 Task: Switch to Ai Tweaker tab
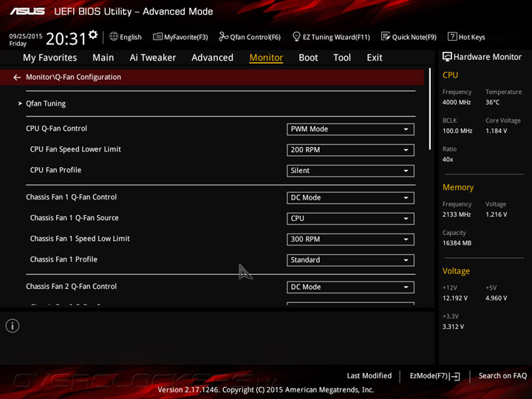153,58
